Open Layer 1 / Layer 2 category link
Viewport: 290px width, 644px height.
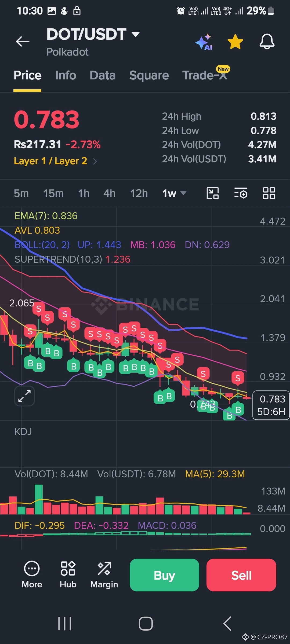tap(50, 161)
